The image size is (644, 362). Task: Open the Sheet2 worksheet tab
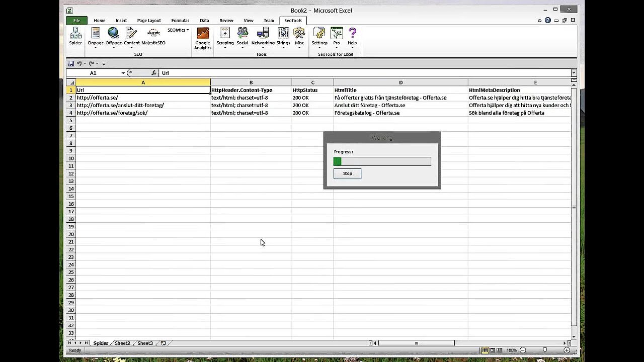point(122,343)
